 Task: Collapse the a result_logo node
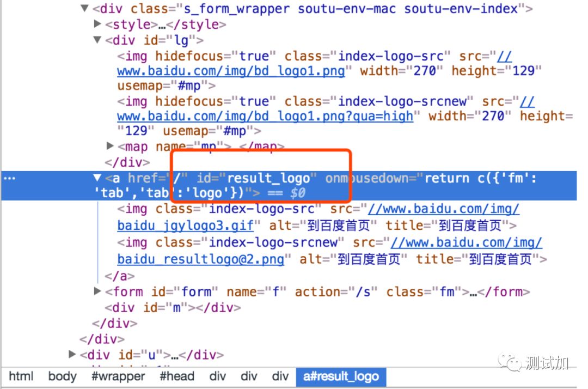pyautogui.click(x=97, y=177)
